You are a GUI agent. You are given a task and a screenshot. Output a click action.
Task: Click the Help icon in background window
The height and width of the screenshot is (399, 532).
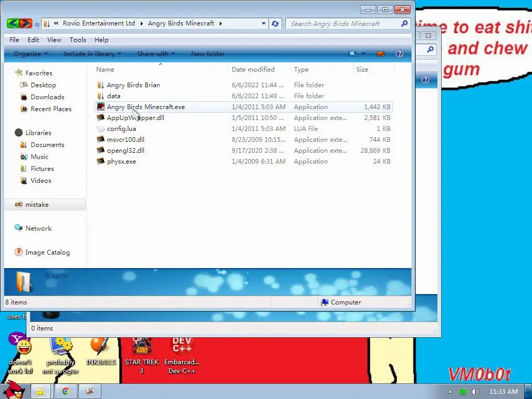pyautogui.click(x=425, y=79)
